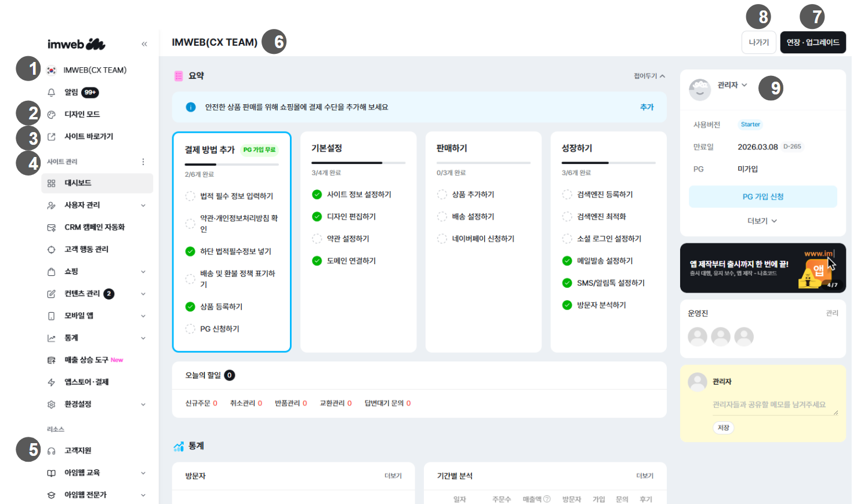Expand 더보기 in the plan info card
Screen dimensions: 868x504
762,221
